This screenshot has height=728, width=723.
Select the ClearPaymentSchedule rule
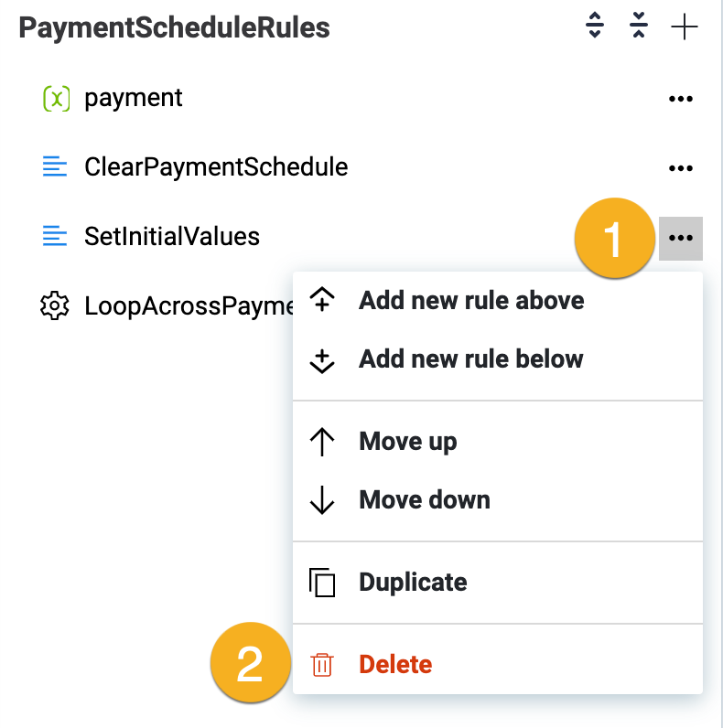pyautogui.click(x=216, y=167)
